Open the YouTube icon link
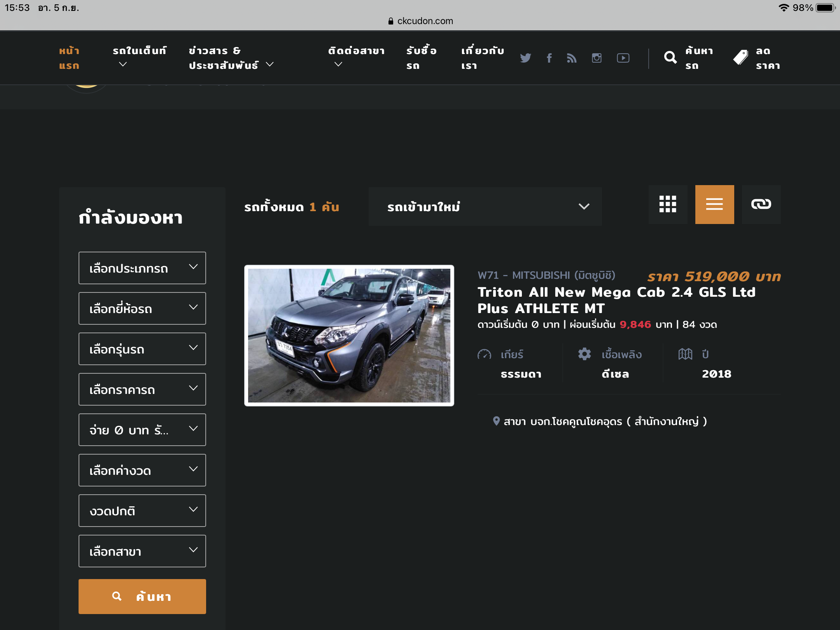Viewport: 840px width, 630px height. (623, 58)
